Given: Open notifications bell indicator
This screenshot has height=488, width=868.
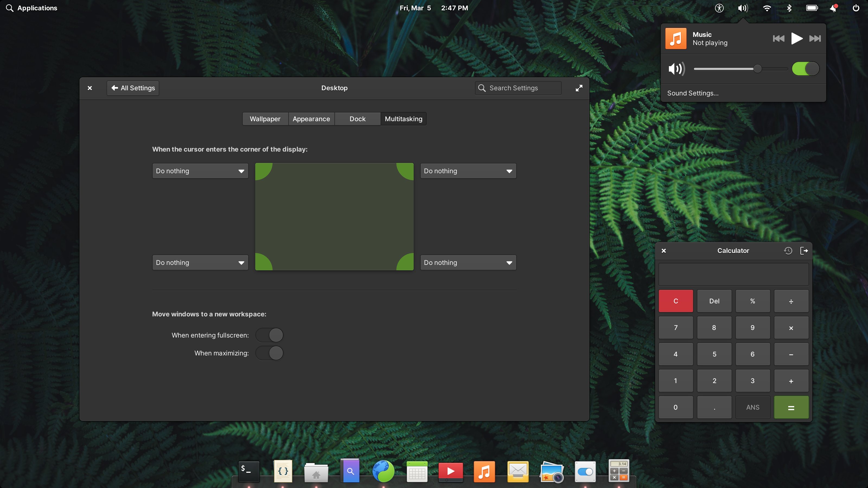Looking at the screenshot, I should point(833,8).
